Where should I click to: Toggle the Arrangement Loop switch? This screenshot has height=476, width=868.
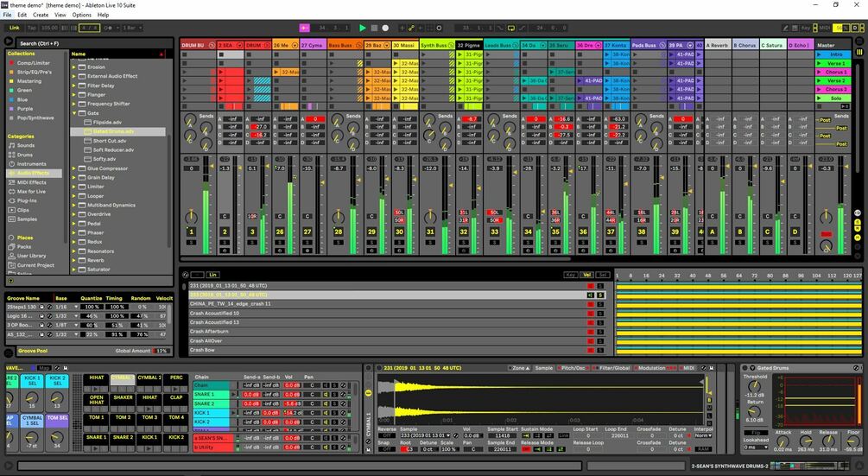click(511, 28)
